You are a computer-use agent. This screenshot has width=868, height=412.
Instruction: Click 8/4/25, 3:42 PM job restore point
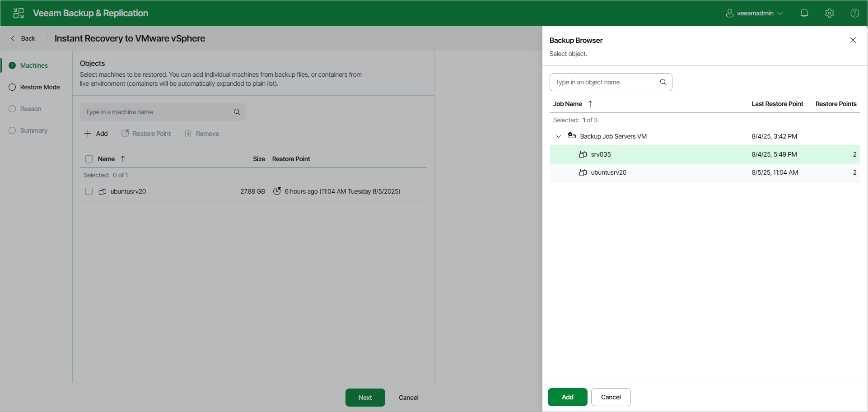(775, 136)
